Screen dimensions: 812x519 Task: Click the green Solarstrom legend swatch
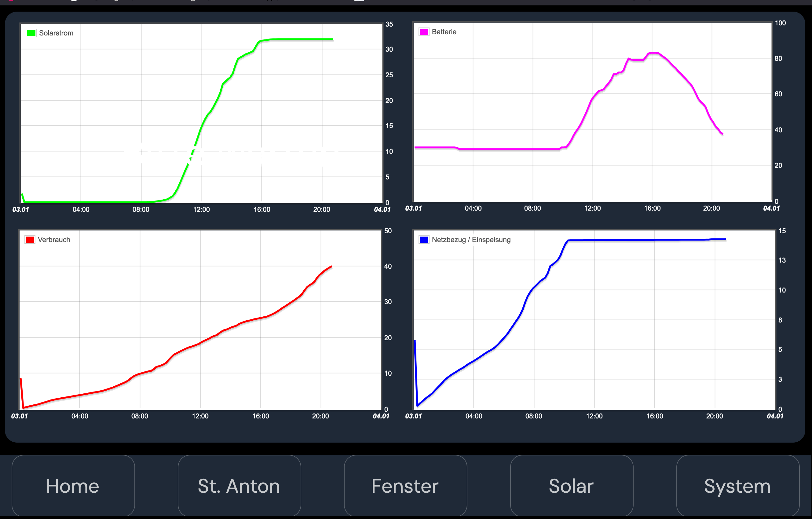[x=31, y=33]
